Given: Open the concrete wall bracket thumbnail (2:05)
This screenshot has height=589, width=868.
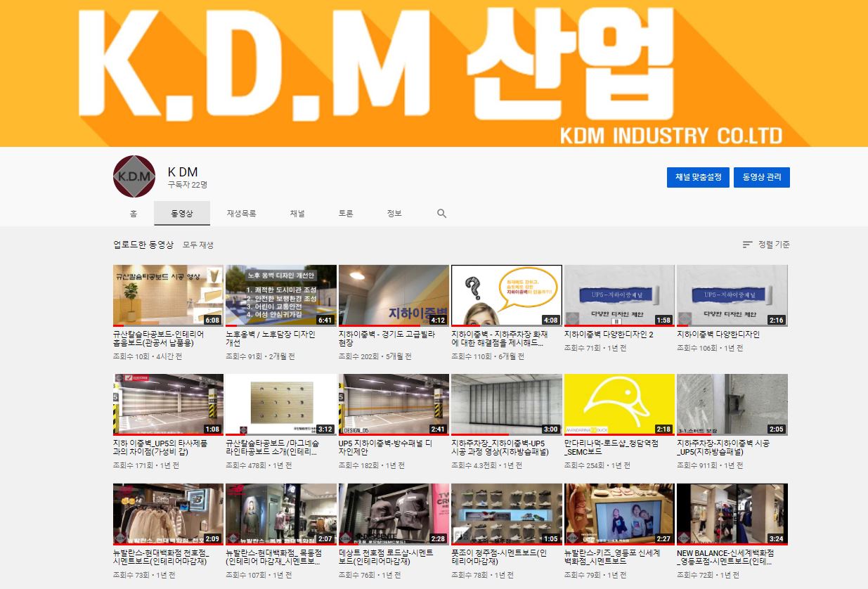Looking at the screenshot, I should (732, 405).
